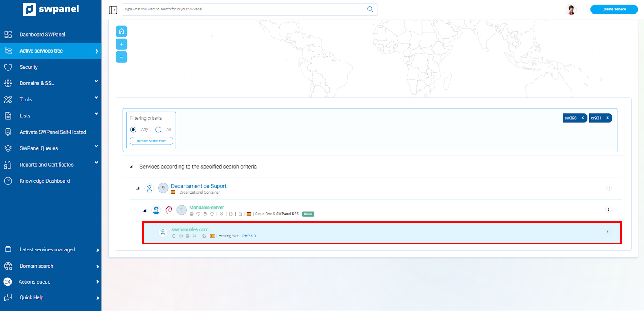Click the shield icon under Manuales-server
Image resolution: width=644 pixels, height=311 pixels.
[x=212, y=214]
